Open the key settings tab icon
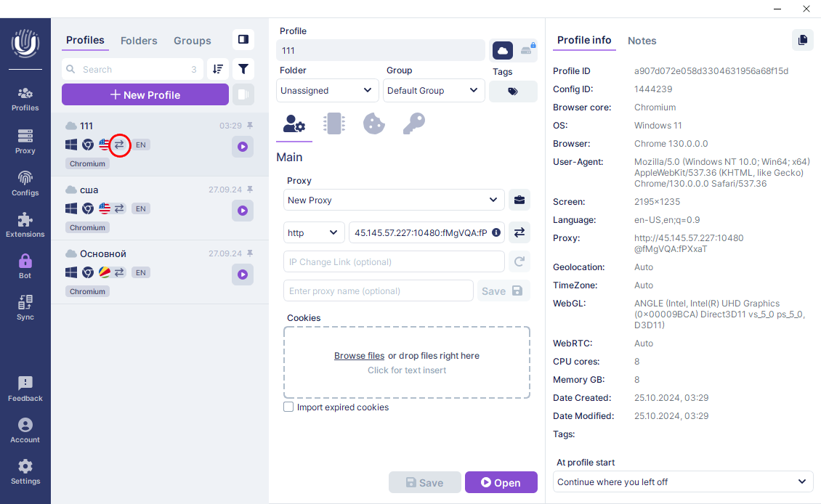Screen dimensions: 821x504 tap(413, 123)
